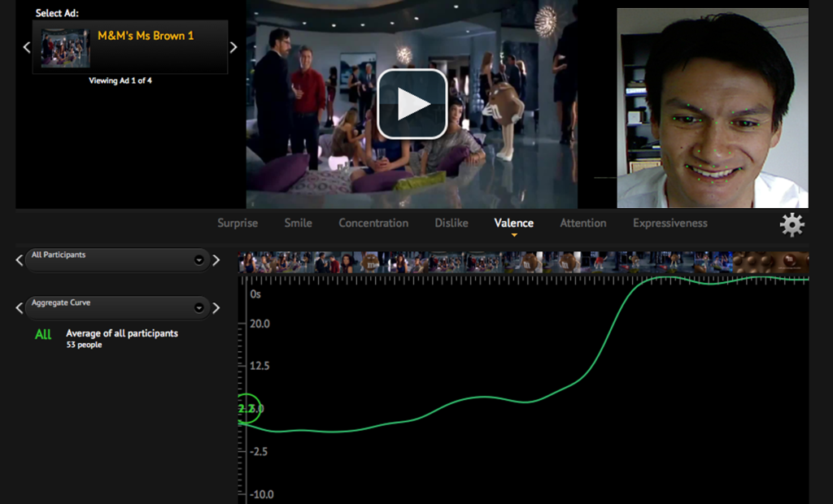Image resolution: width=833 pixels, height=504 pixels.
Task: Play the M&M's ad video
Action: (412, 104)
